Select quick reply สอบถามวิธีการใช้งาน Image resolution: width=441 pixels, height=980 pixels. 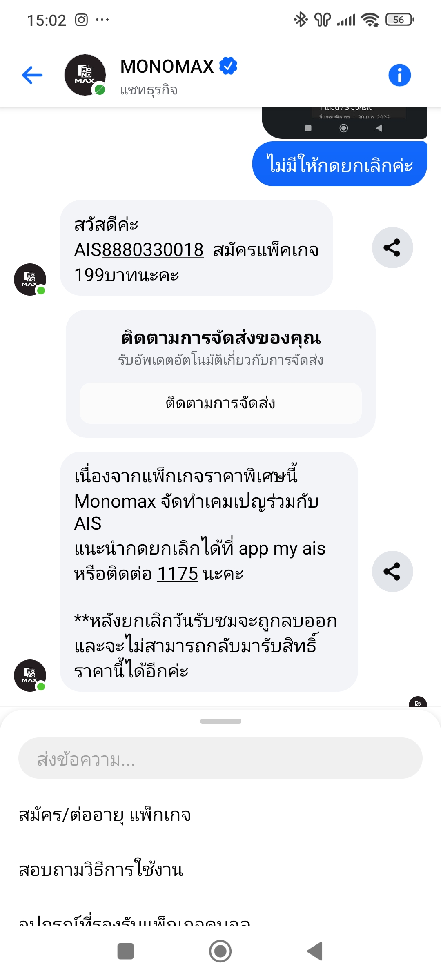[101, 870]
